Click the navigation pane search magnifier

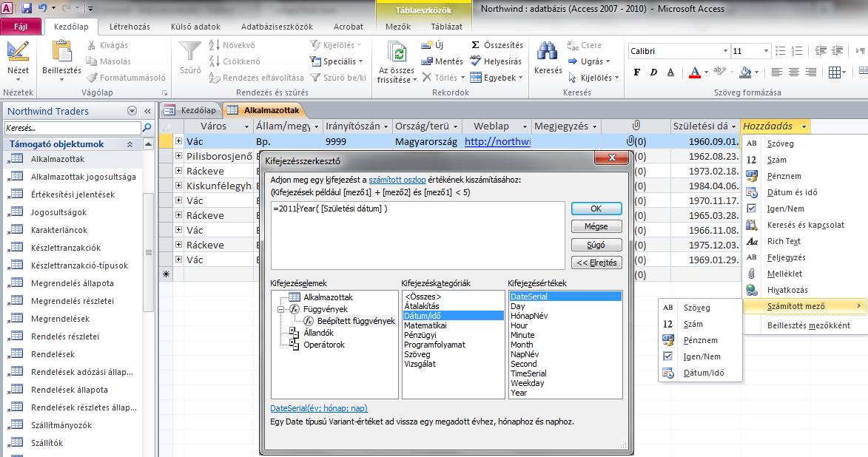(147, 128)
